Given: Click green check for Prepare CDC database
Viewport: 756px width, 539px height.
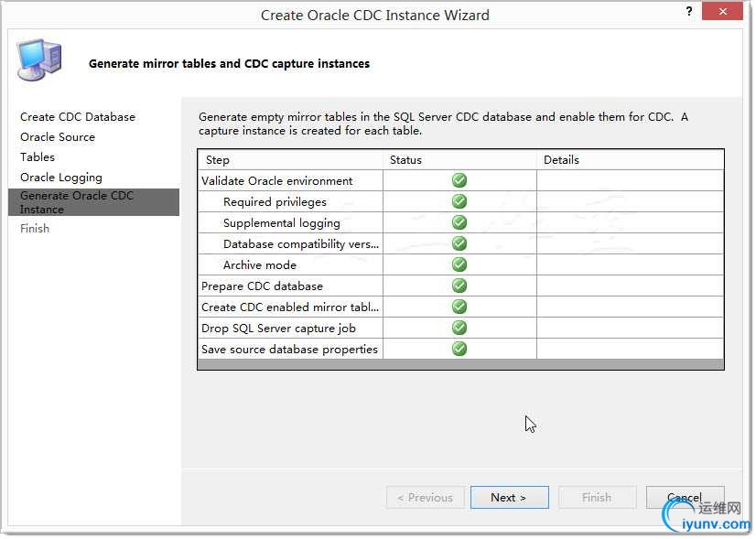Looking at the screenshot, I should [459, 286].
